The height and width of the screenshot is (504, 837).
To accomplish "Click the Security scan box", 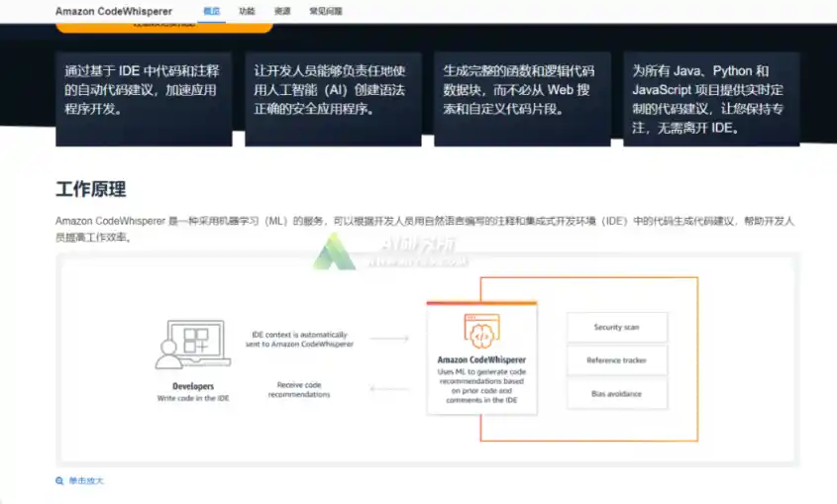I will (x=616, y=327).
